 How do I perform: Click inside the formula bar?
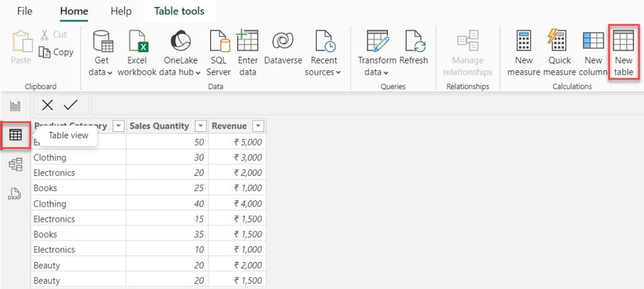[x=367, y=105]
